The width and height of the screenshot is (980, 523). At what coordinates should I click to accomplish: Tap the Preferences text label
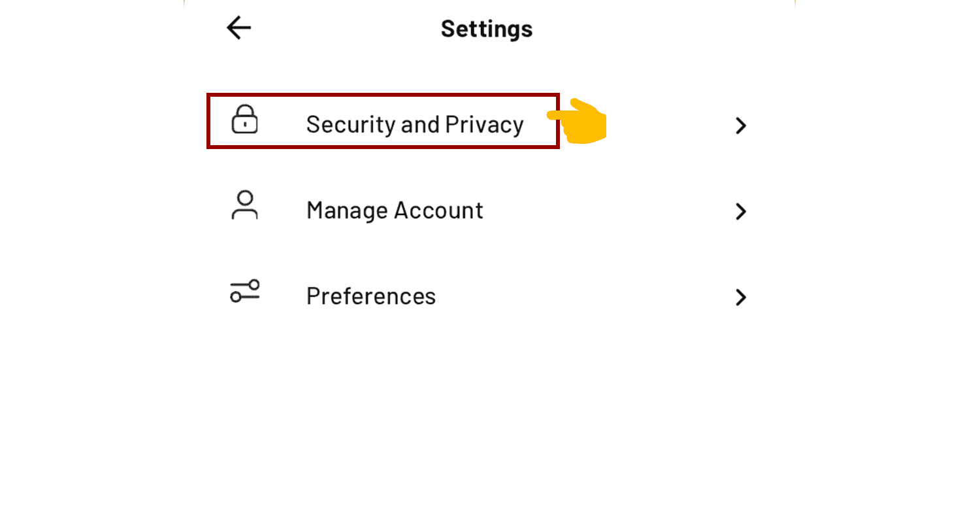(370, 296)
